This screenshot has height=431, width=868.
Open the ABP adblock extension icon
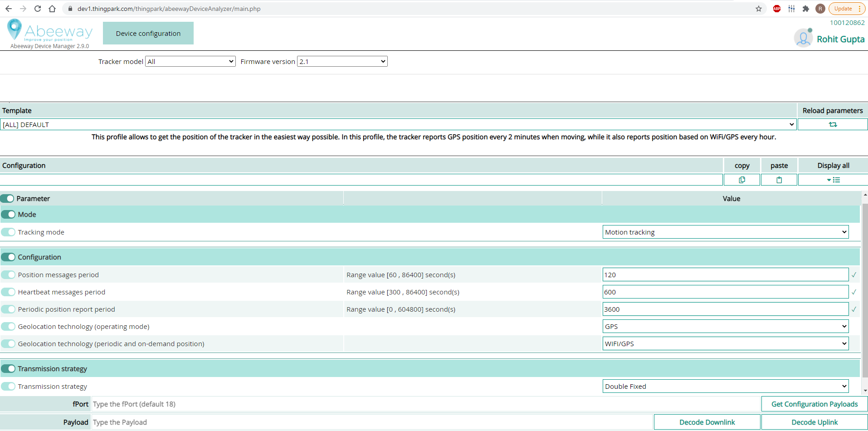click(777, 9)
